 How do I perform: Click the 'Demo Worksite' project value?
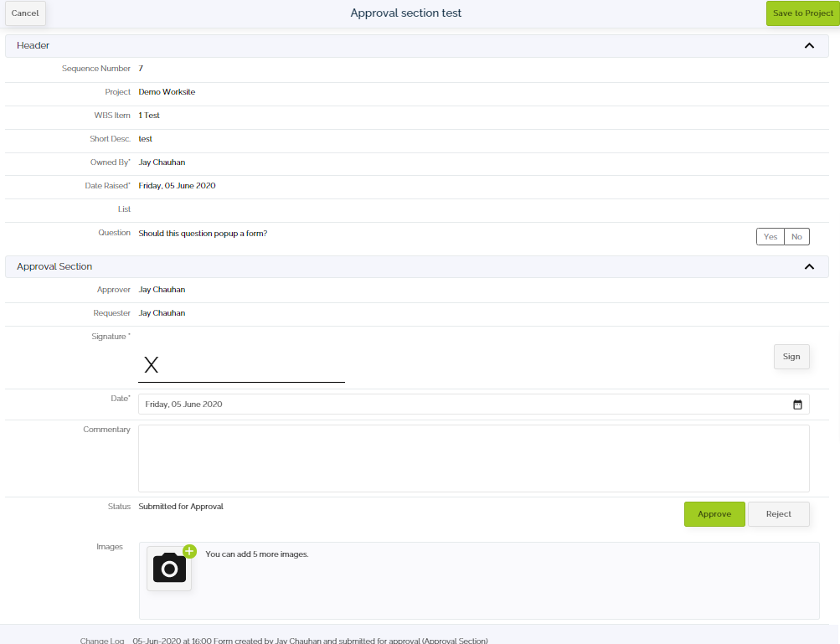pyautogui.click(x=167, y=92)
